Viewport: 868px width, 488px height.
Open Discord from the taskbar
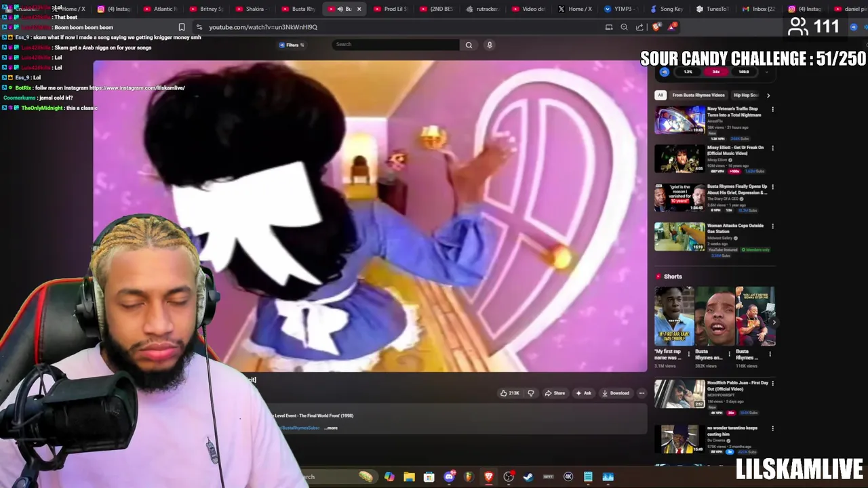pos(449,477)
